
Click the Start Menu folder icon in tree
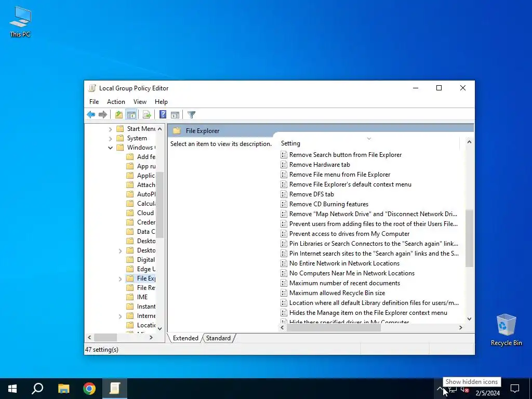120,129
